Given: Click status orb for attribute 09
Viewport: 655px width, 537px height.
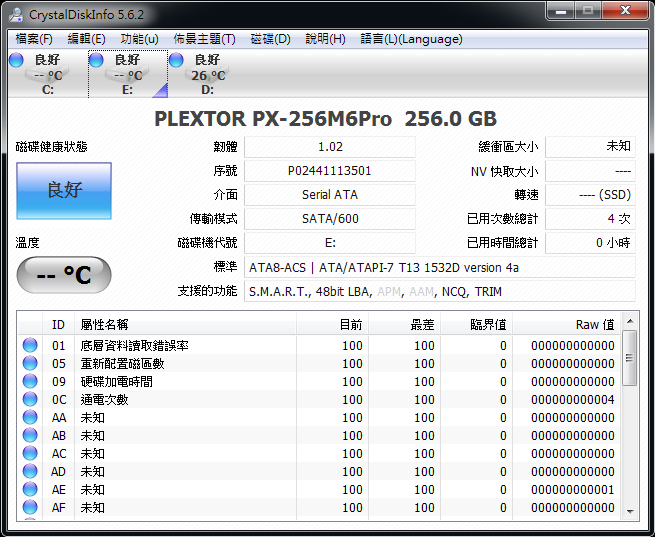Looking at the screenshot, I should tap(30, 381).
